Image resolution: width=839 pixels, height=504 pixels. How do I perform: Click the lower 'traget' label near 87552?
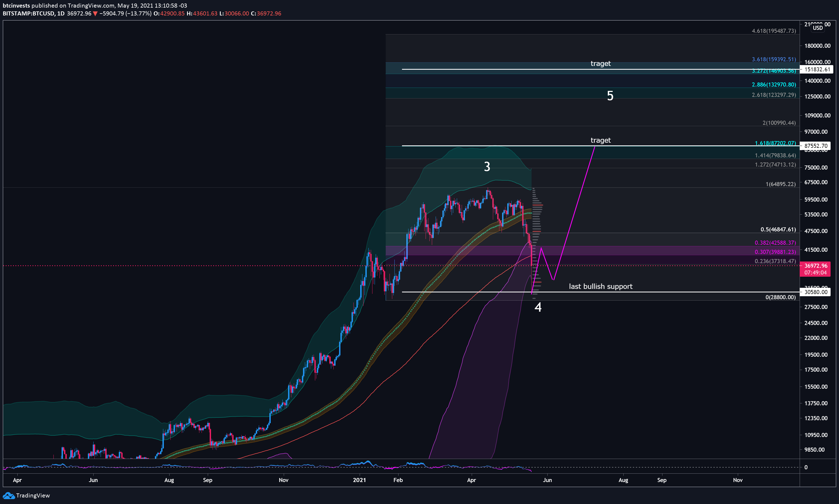pyautogui.click(x=600, y=140)
